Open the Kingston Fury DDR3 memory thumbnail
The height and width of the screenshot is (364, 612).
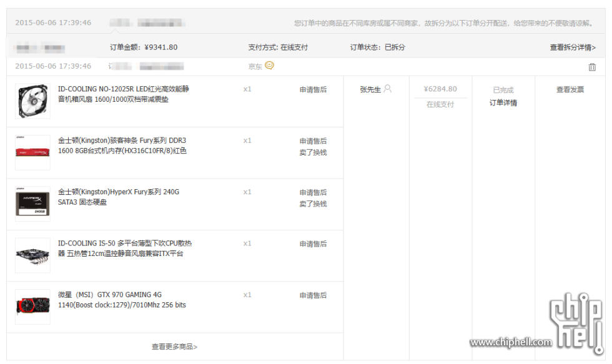[x=32, y=152]
